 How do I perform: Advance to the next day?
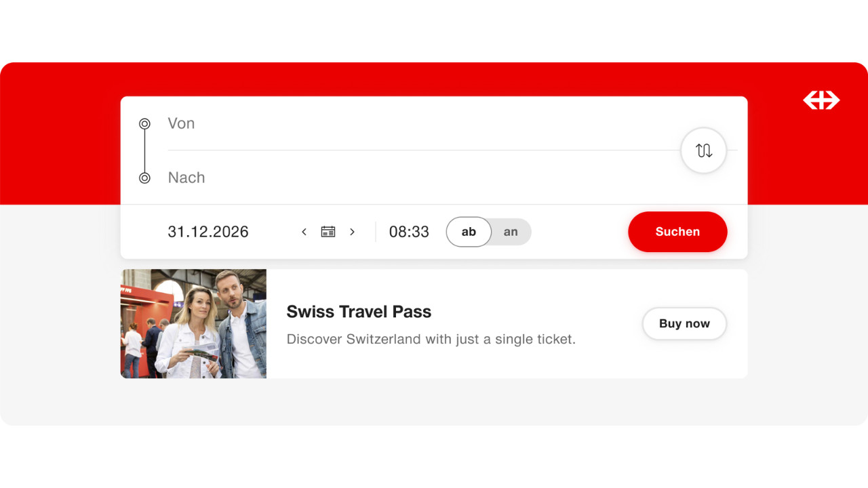pos(352,232)
